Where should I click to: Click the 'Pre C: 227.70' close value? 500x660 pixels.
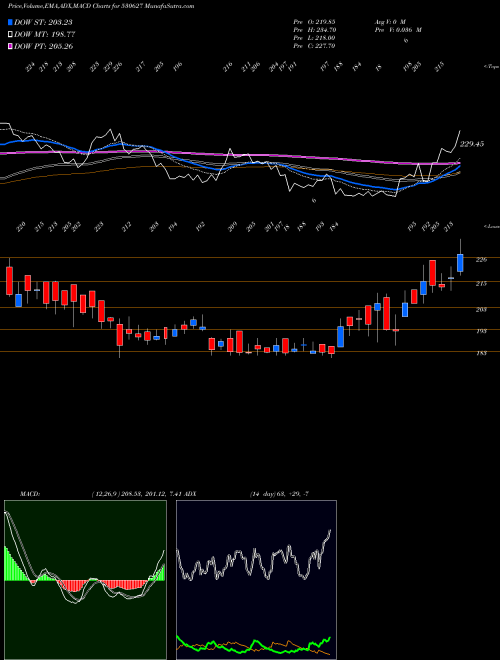(x=314, y=46)
